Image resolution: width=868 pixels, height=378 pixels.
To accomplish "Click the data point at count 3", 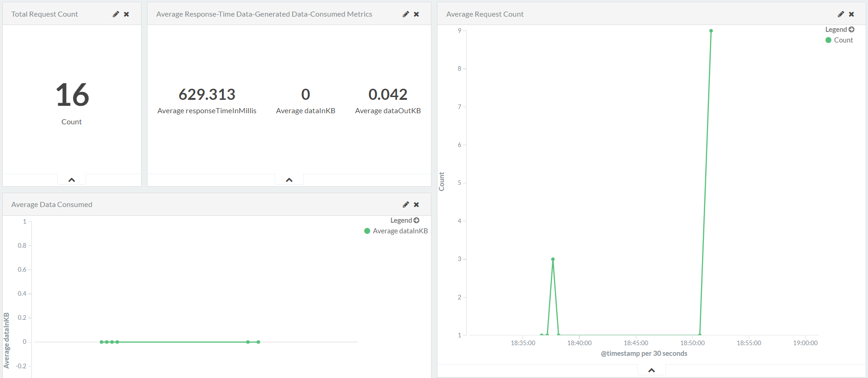I will coord(553,259).
